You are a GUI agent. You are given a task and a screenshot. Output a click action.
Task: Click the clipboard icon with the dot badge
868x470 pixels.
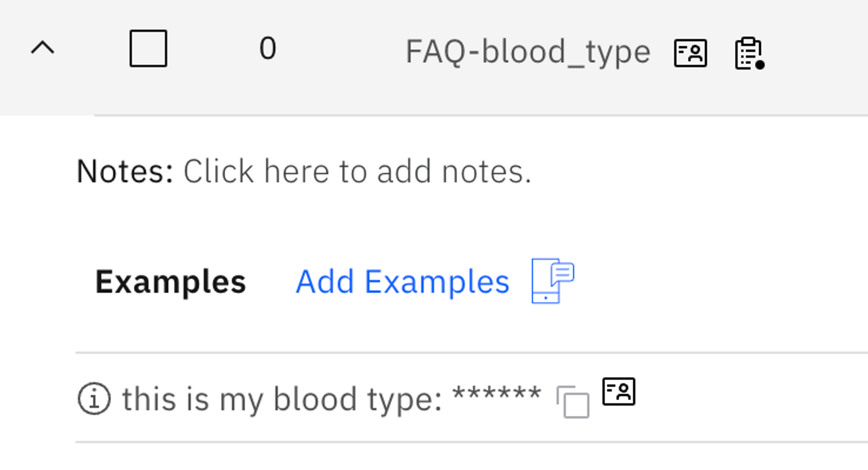(750, 53)
